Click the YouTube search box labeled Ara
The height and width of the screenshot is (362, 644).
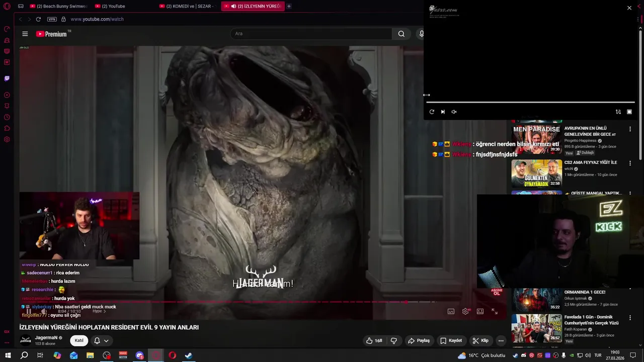311,34
